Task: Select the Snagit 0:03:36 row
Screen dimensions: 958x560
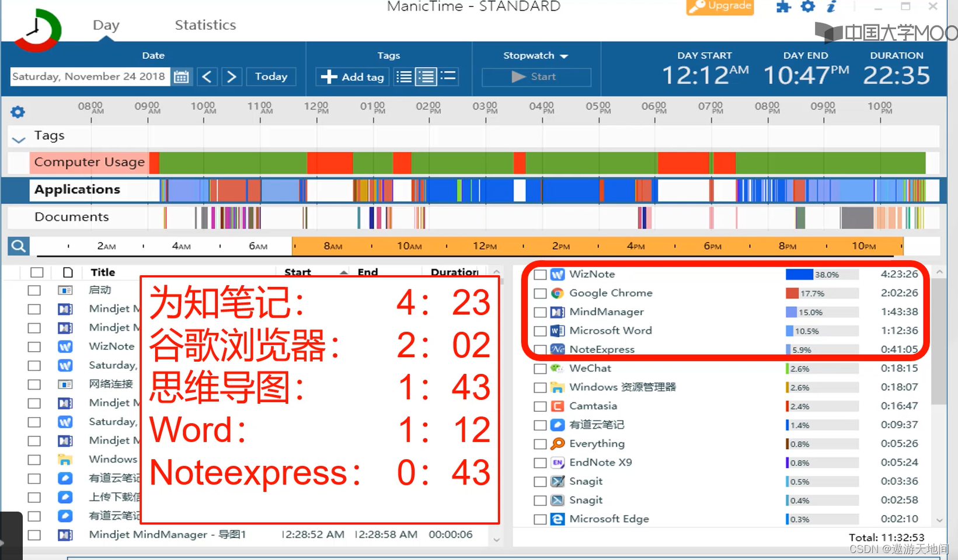Action: coord(726,481)
